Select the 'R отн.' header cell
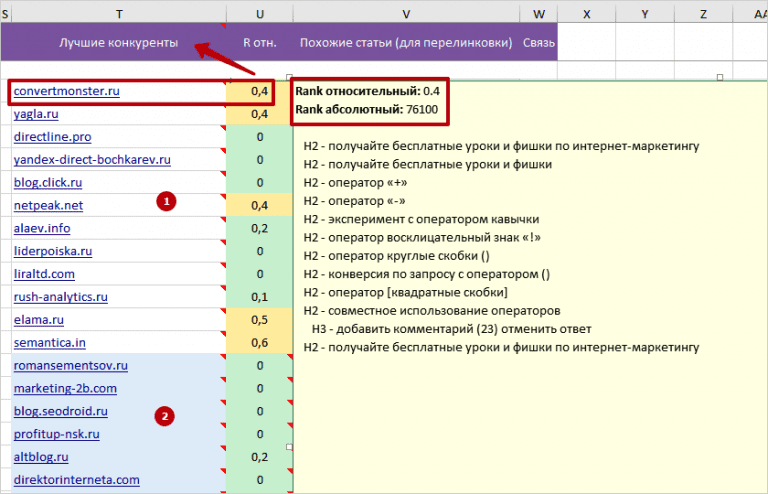 click(x=260, y=43)
